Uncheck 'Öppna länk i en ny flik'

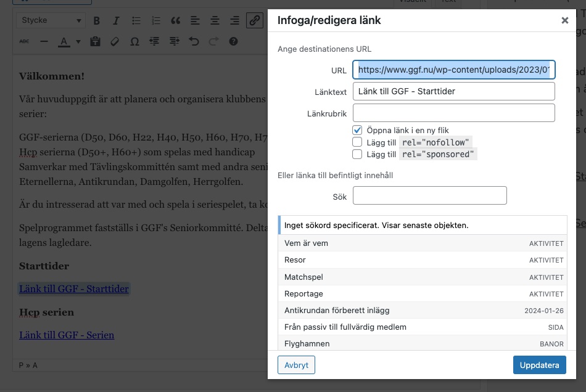[357, 130]
